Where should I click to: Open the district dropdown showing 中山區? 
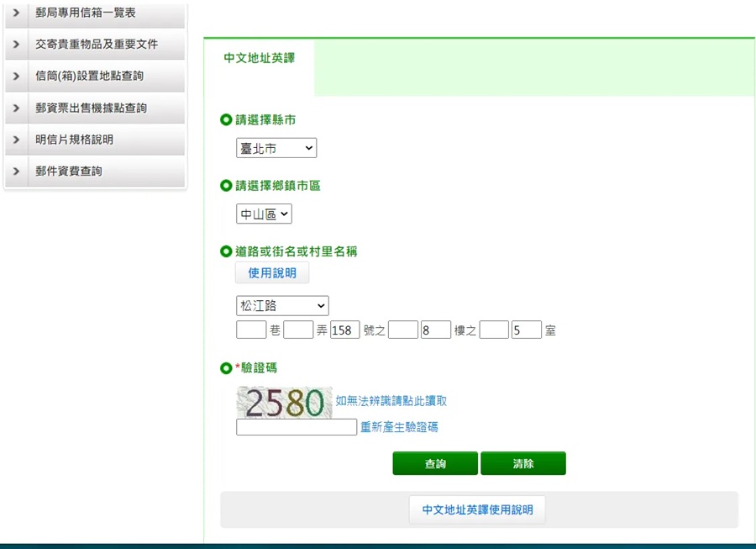click(x=264, y=214)
